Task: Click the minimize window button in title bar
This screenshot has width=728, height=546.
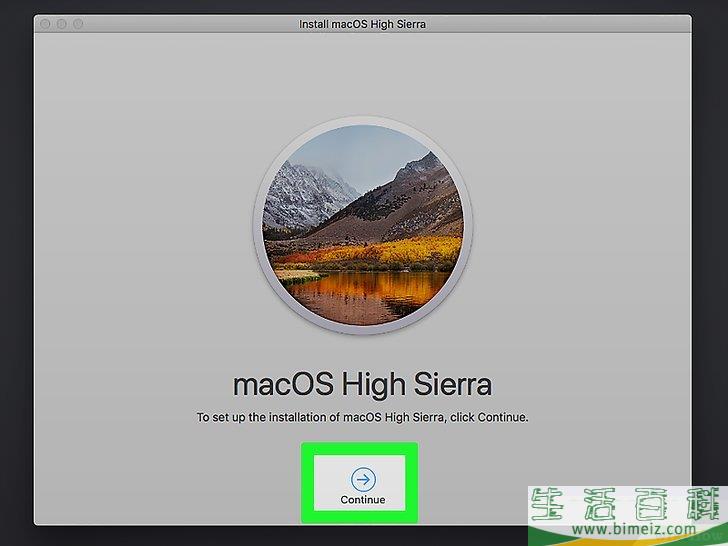Action: pos(62,24)
